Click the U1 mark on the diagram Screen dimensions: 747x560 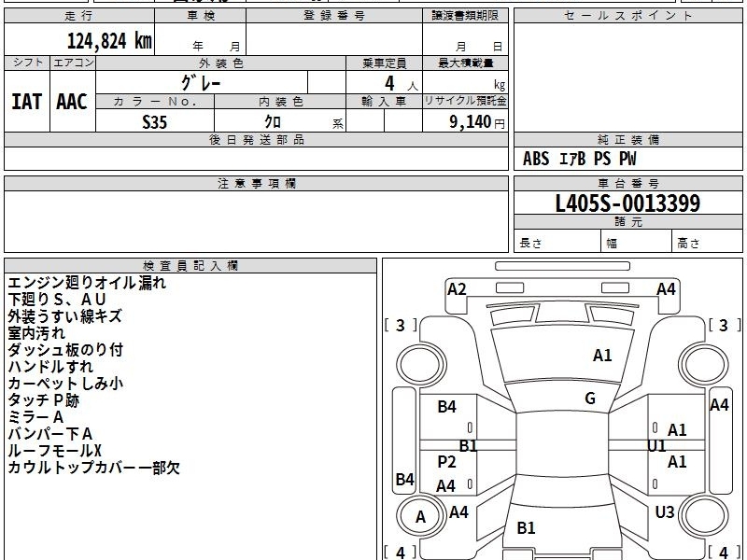click(x=656, y=446)
